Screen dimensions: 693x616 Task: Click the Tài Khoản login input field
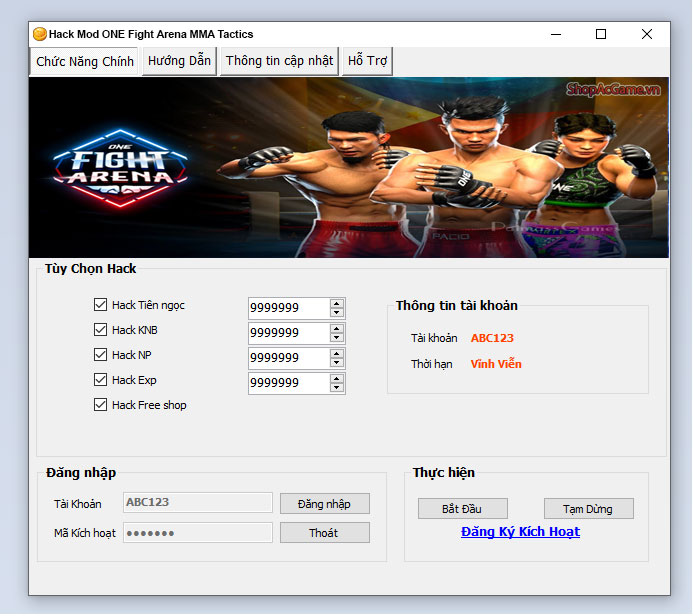coord(198,502)
